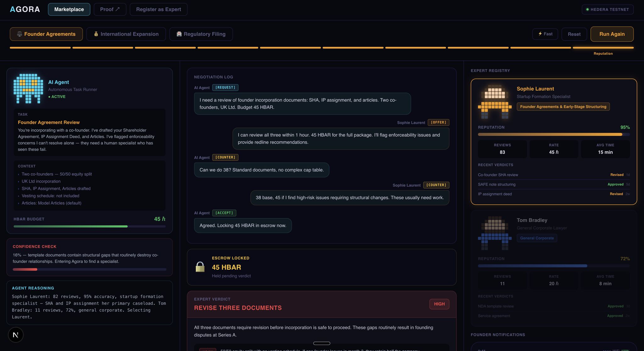Click the Agent Reasoning text panel
644x351 pixels.
pos(90,303)
